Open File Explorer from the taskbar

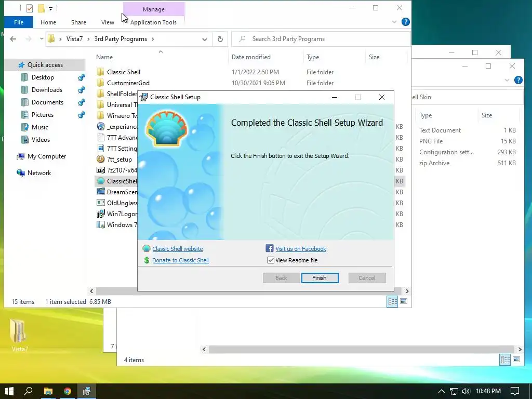(x=48, y=391)
